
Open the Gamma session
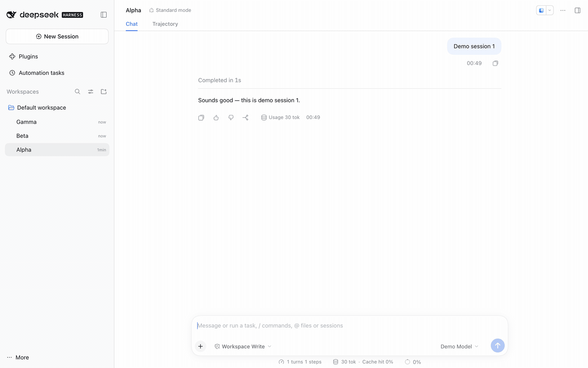(x=57, y=122)
